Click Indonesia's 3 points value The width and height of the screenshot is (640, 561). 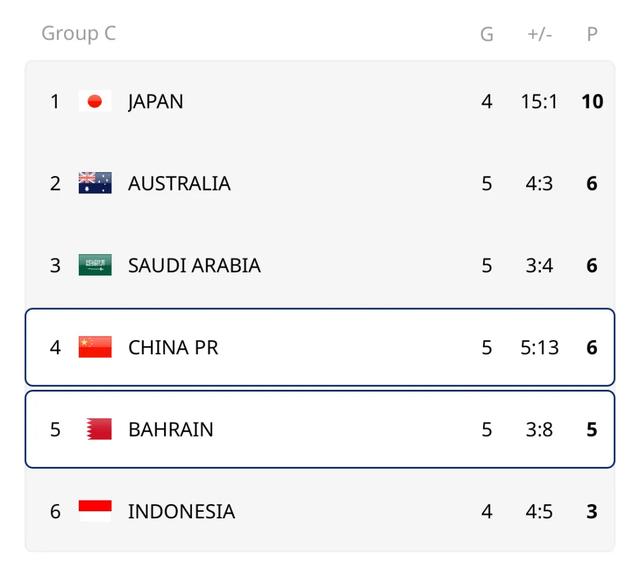tap(592, 512)
